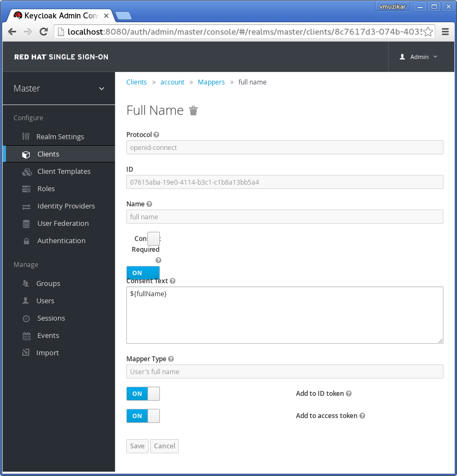The image size is (457, 476).
Task: Show help tooltip for Add to access token
Action: (362, 415)
